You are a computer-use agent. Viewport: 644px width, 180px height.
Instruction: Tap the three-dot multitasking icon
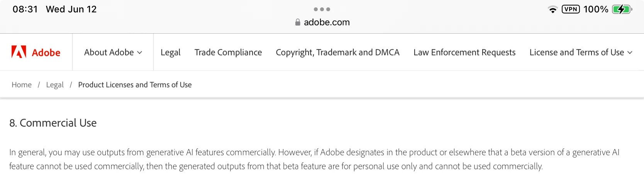pos(322,9)
